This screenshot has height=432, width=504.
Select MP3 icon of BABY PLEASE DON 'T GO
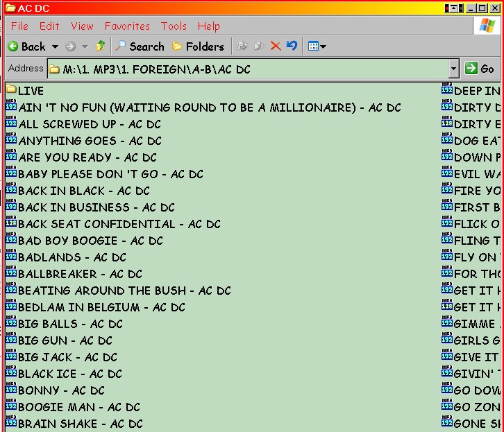(x=11, y=172)
